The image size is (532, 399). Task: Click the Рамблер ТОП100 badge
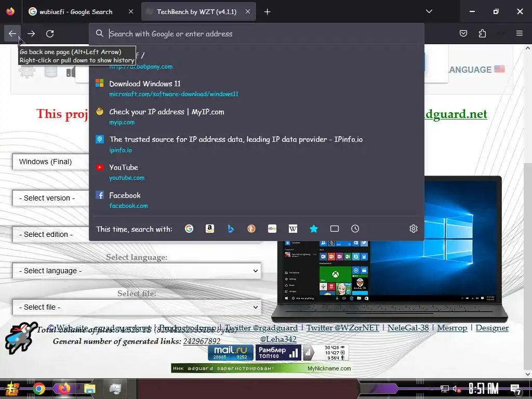click(x=278, y=353)
